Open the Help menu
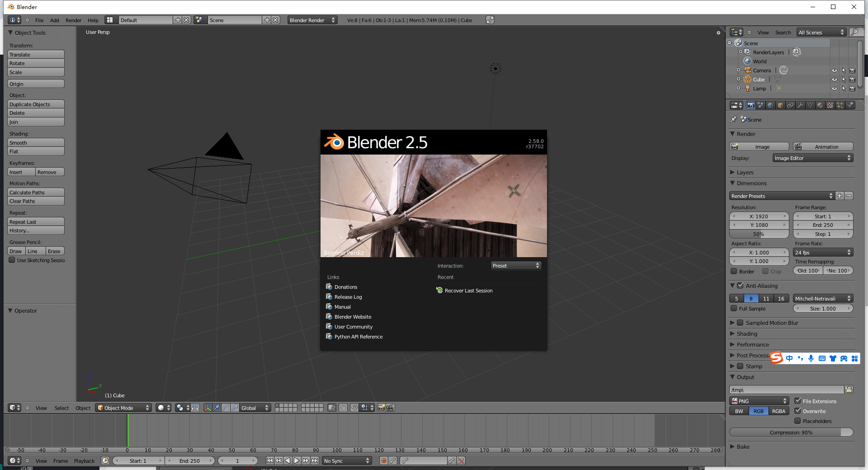The height and width of the screenshot is (470, 868). coord(93,20)
